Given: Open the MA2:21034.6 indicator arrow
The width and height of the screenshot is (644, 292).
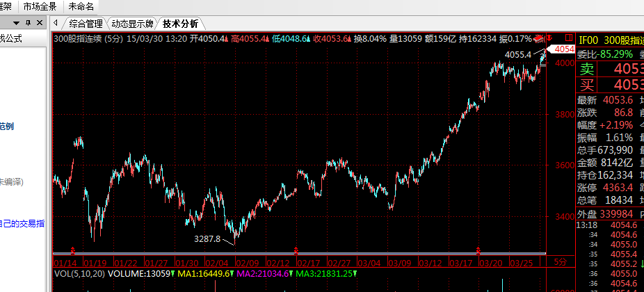Looking at the screenshot, I should click(291, 273).
